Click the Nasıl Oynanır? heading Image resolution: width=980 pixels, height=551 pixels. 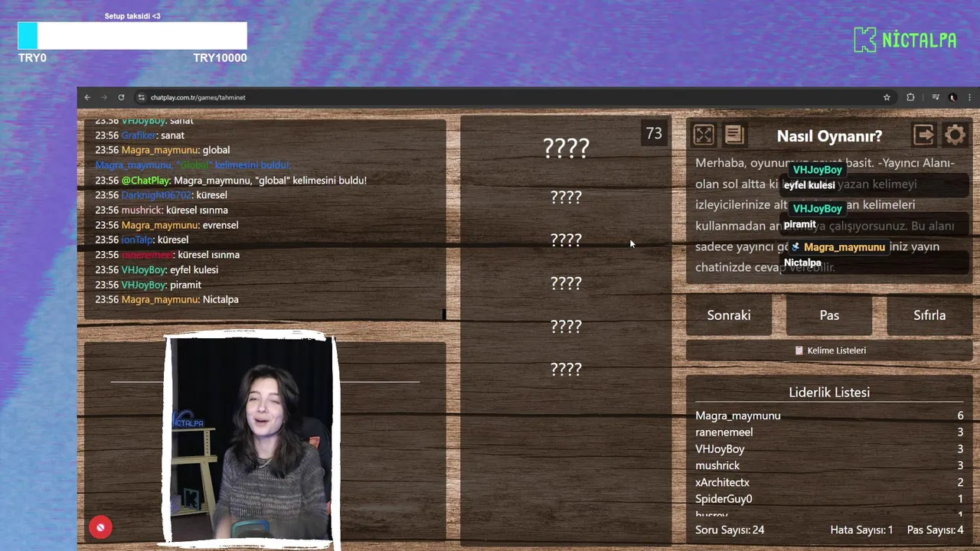(x=829, y=136)
